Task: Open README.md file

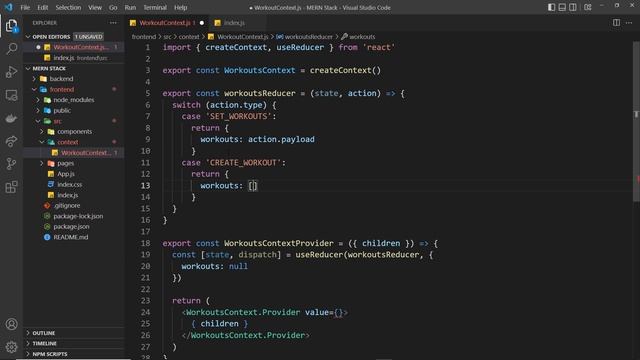Action: point(74,237)
